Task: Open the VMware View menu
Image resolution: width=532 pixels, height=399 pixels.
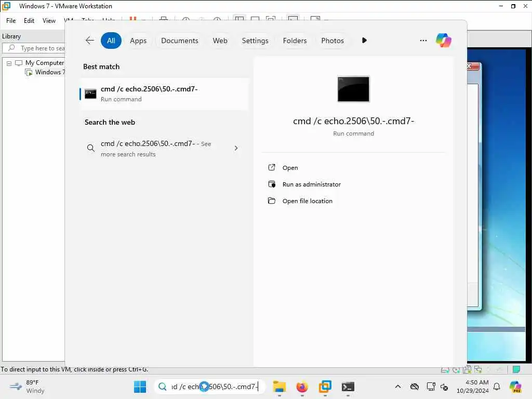Action: 49,21
